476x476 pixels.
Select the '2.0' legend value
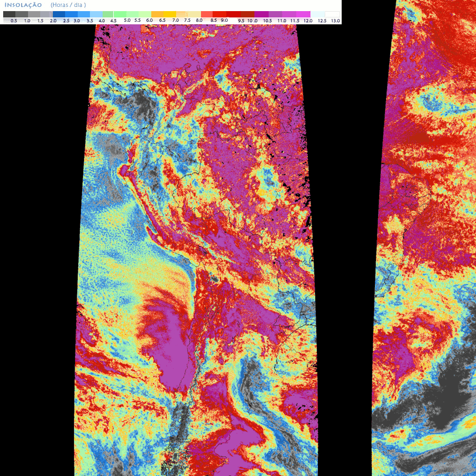coord(53,21)
